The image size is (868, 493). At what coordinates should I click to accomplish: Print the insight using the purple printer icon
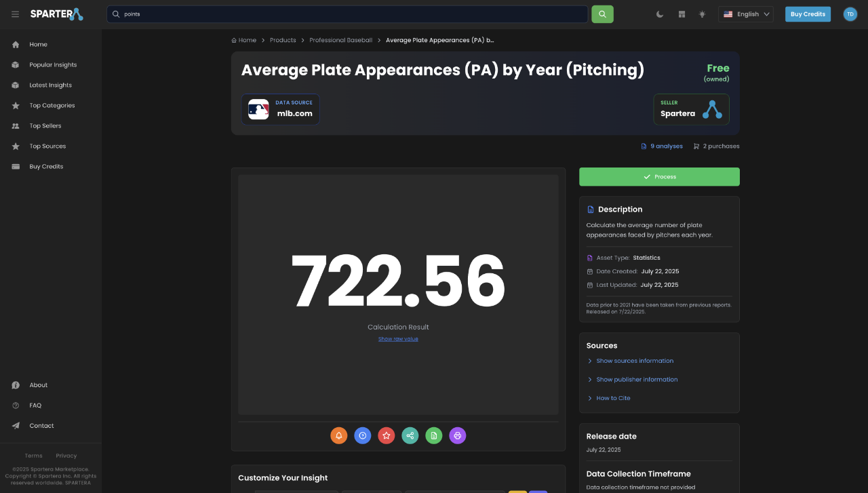[x=458, y=435]
